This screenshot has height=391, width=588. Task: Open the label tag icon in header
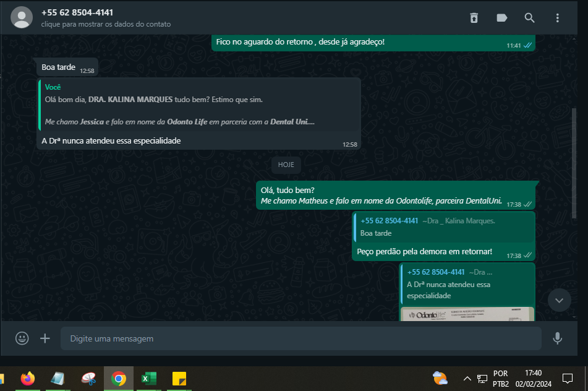[502, 18]
